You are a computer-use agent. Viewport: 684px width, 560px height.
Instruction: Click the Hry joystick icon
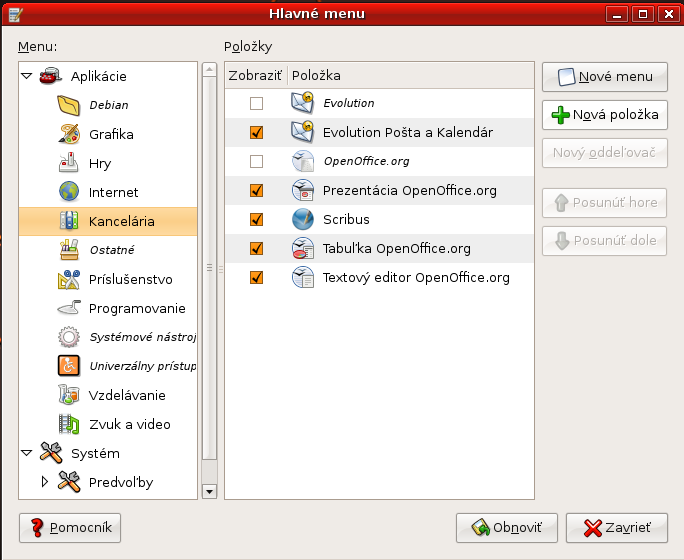(69, 163)
